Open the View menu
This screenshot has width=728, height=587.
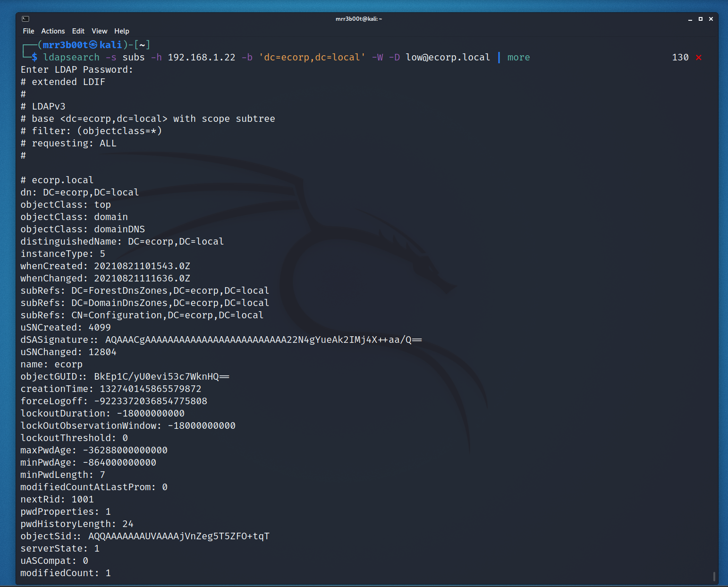click(x=100, y=31)
